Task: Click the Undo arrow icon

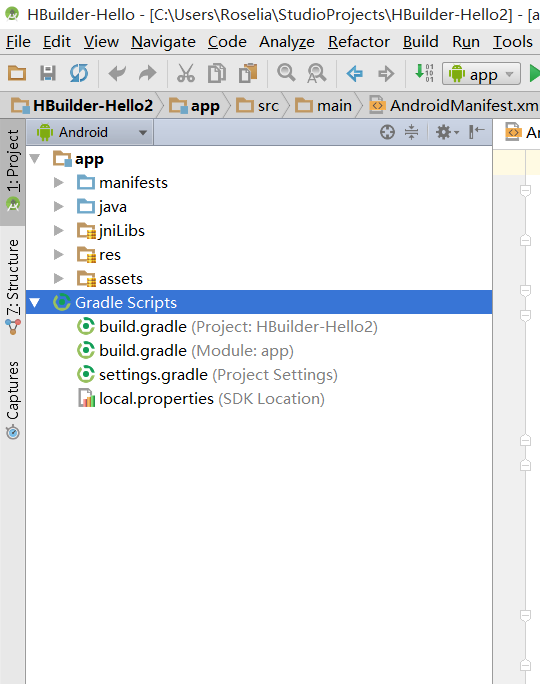Action: pyautogui.click(x=117, y=73)
